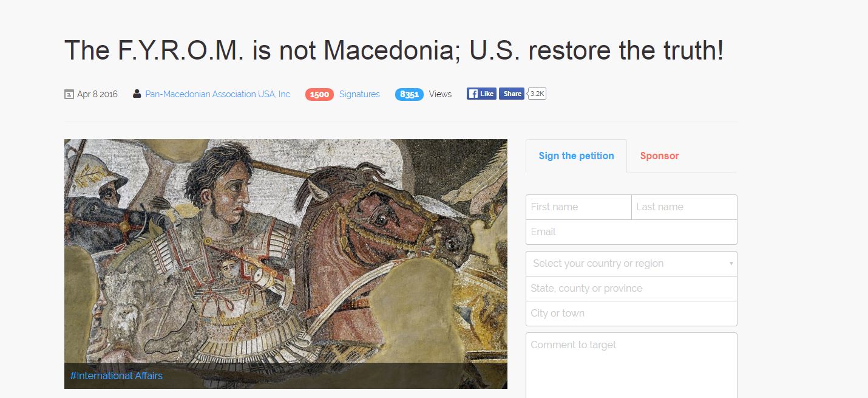Focus the First name field
The width and height of the screenshot is (868, 398).
click(578, 207)
